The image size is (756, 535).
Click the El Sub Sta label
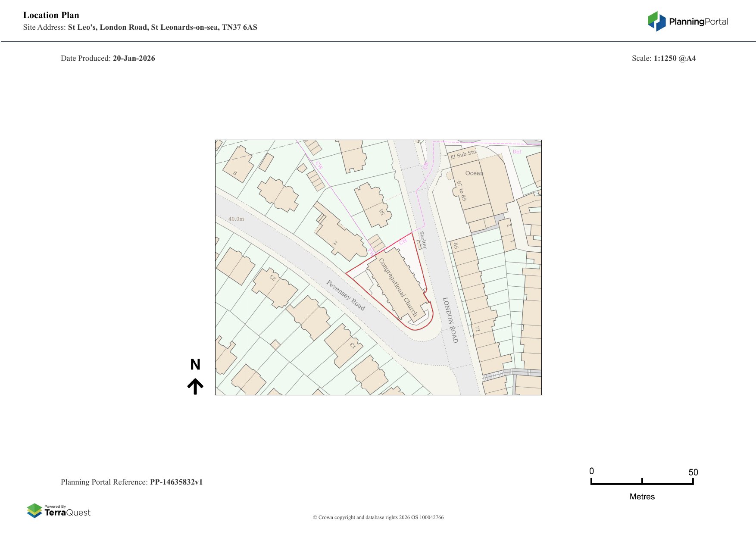(x=463, y=154)
